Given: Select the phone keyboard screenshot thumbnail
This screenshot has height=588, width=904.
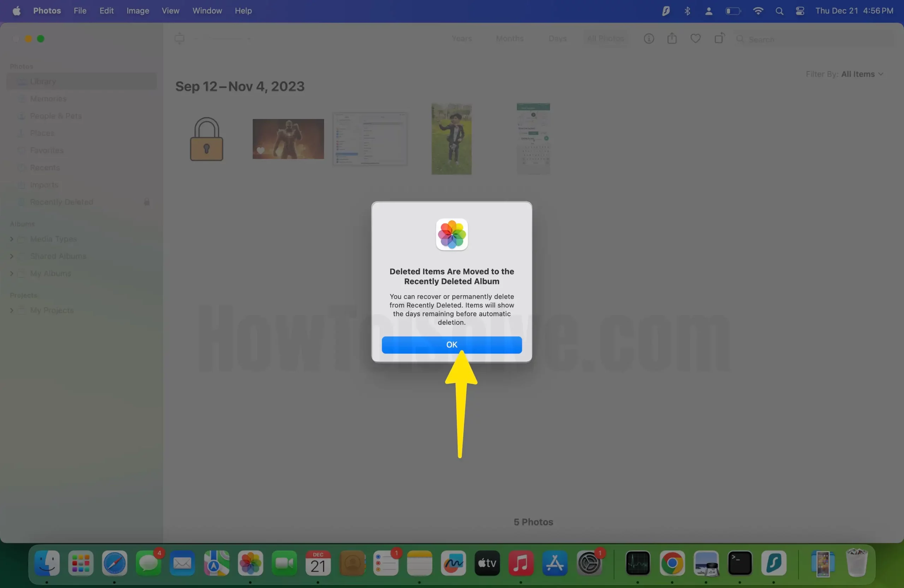Looking at the screenshot, I should [x=533, y=139].
